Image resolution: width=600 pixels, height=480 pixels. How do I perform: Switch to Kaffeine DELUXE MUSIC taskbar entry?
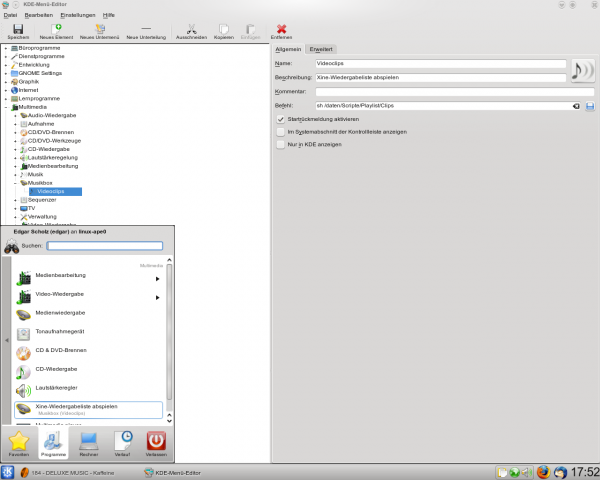(70, 471)
